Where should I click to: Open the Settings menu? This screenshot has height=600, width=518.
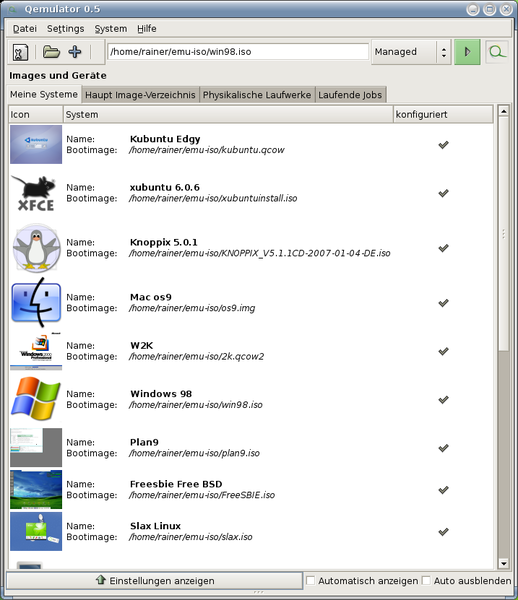coord(65,29)
